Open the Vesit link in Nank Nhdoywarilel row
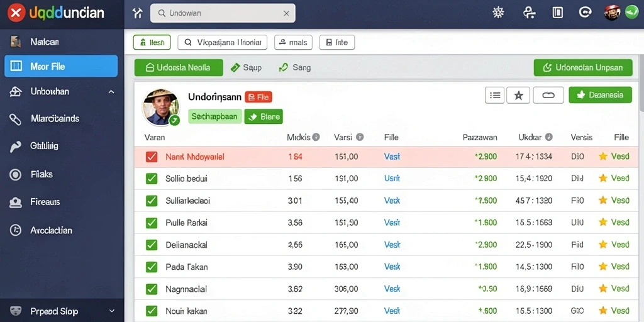Screen dimensions: 644x322 tap(392, 157)
